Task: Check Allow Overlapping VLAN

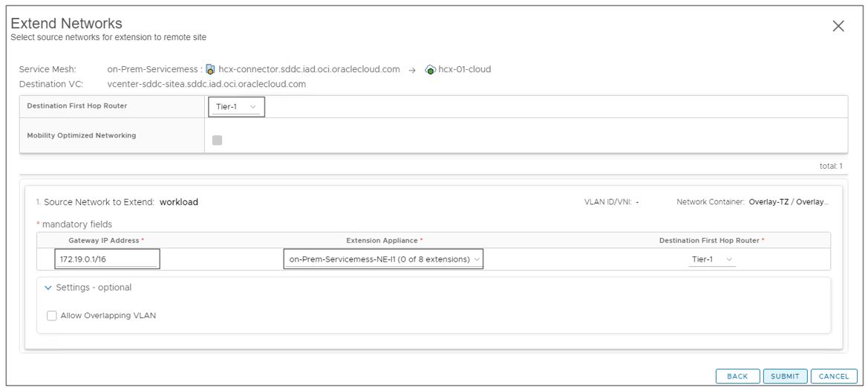Action: pyautogui.click(x=52, y=316)
